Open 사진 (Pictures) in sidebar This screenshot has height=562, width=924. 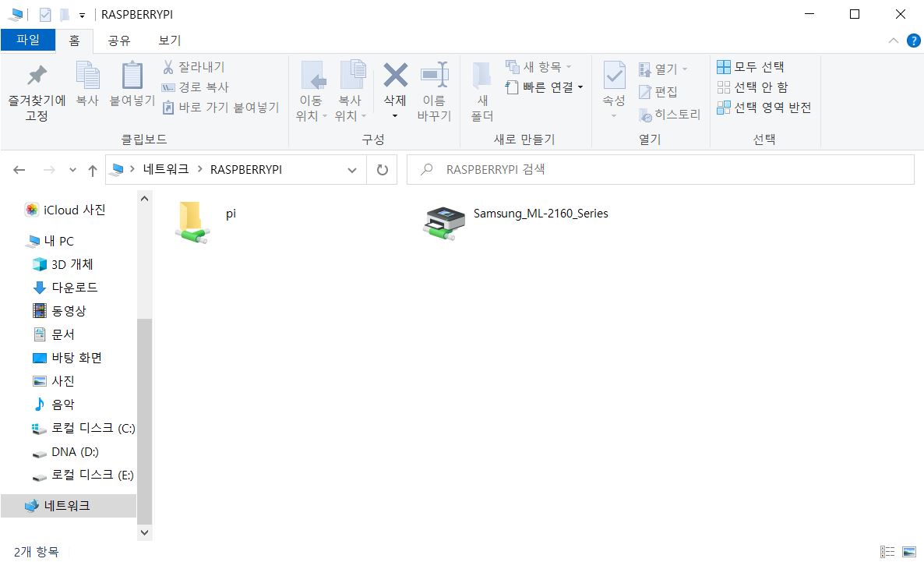54,381
